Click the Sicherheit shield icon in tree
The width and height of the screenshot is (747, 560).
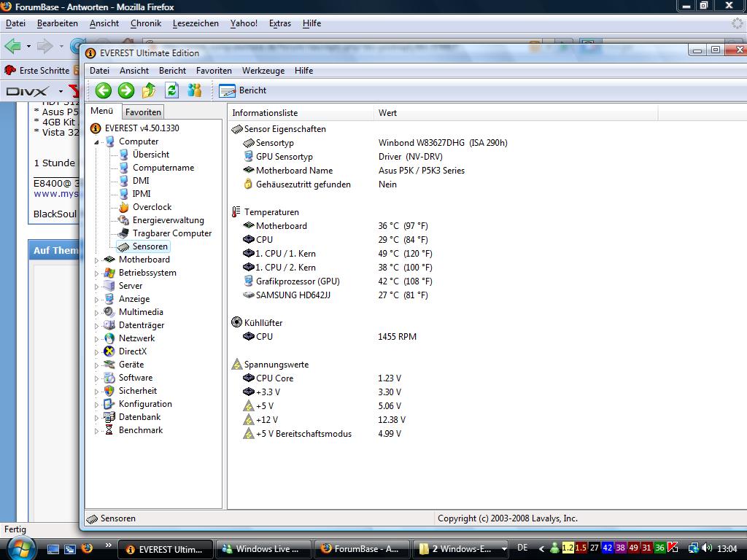pyautogui.click(x=109, y=391)
